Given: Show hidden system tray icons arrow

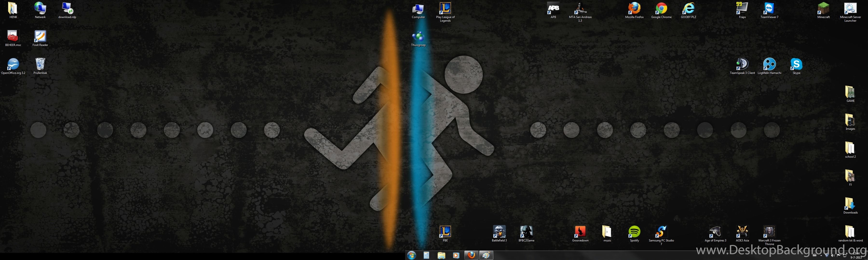Looking at the screenshot, I should tap(821, 256).
